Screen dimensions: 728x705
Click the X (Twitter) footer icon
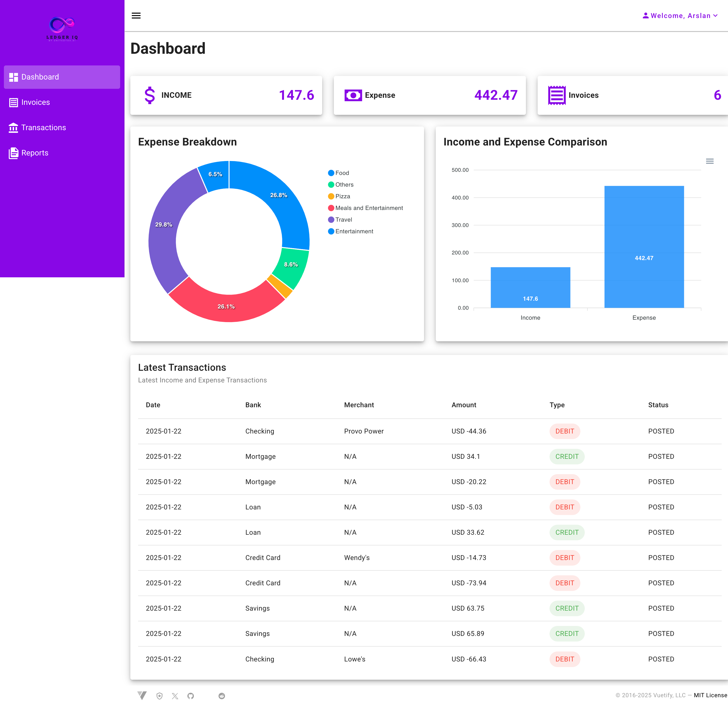point(175,696)
